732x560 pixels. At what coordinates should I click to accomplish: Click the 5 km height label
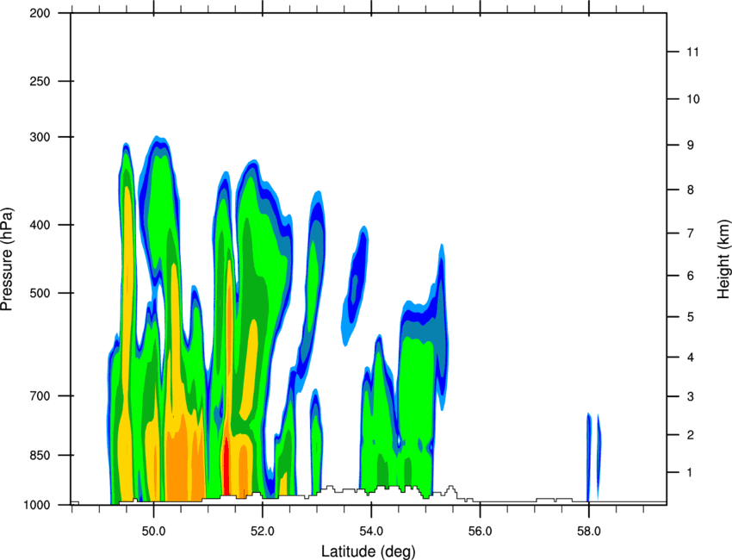pos(691,317)
